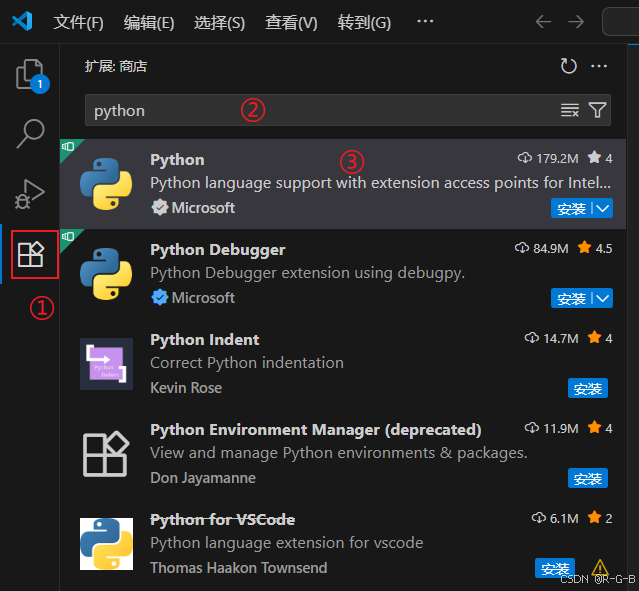The image size is (639, 591).
Task: Select the Python Indent title
Action: click(x=205, y=340)
